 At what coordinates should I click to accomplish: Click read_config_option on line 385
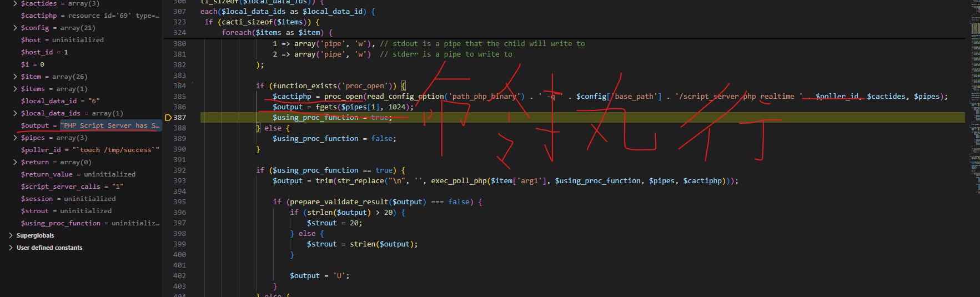tap(405, 97)
